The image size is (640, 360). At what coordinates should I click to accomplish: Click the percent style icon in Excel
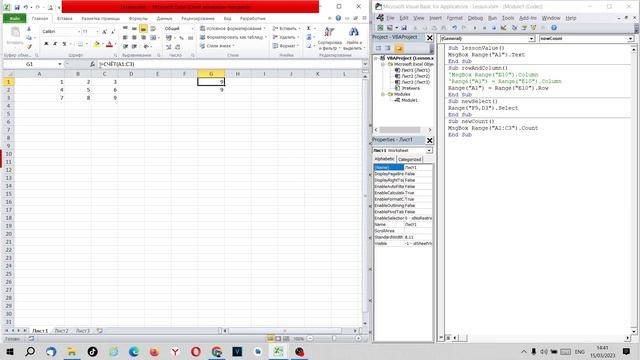point(181,38)
